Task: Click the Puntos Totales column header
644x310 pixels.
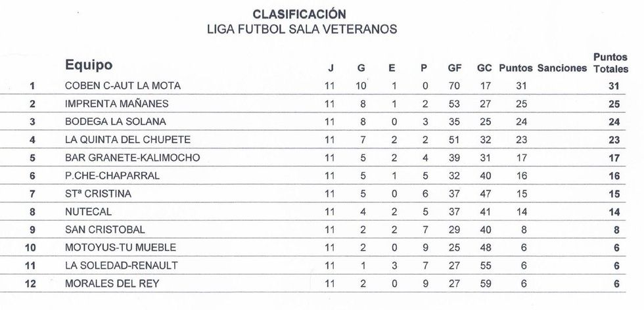Action: (610, 63)
